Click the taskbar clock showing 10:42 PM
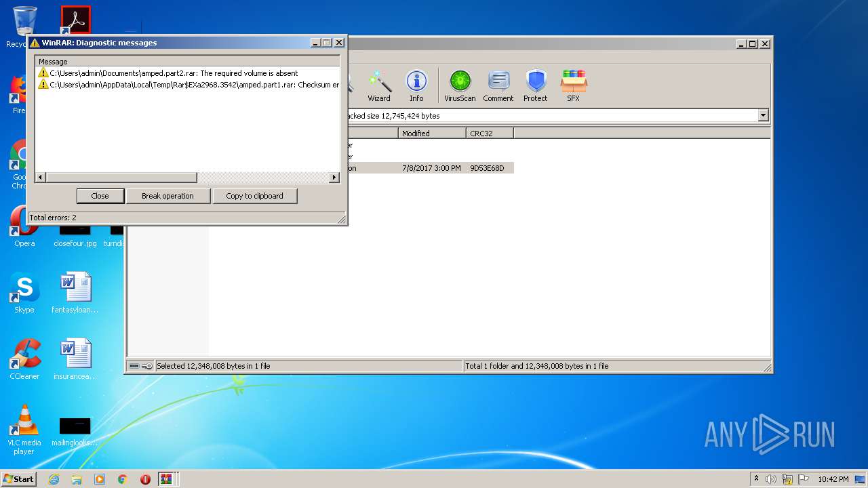 tap(833, 479)
